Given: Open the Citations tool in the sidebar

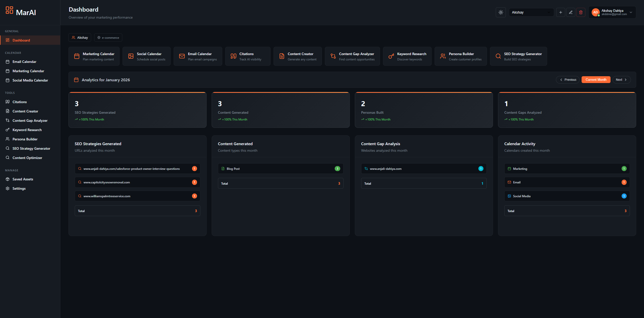Looking at the screenshot, I should click(x=19, y=102).
